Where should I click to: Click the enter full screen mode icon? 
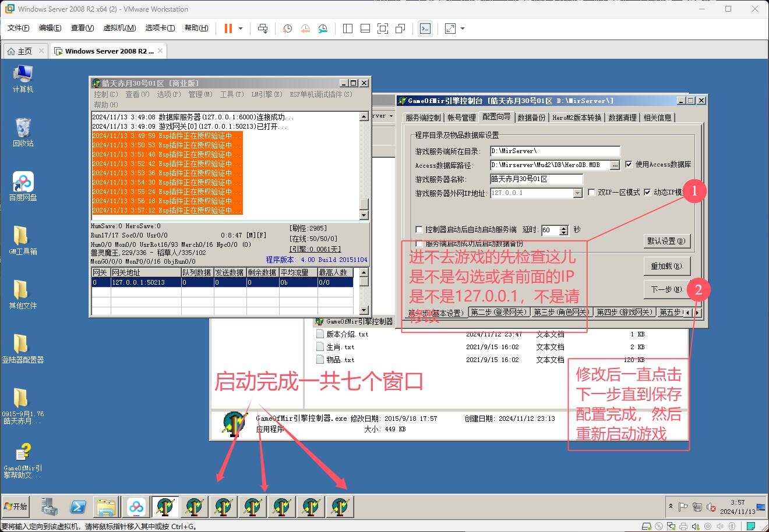[383, 29]
